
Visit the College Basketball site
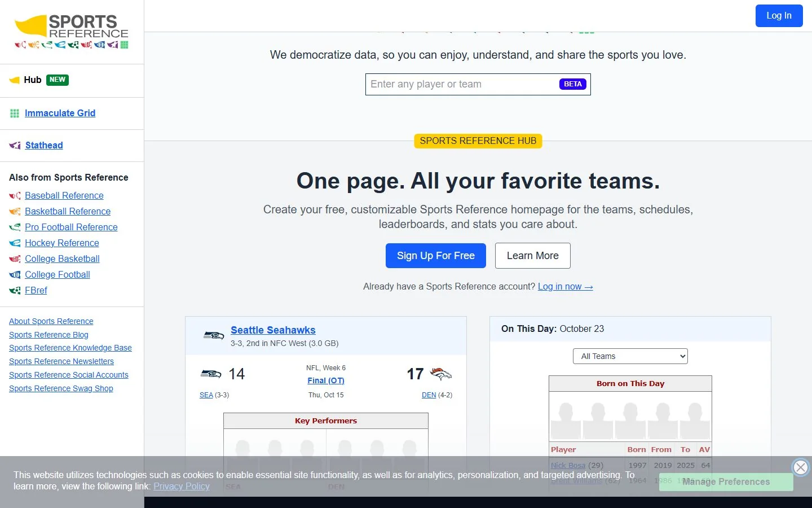[x=62, y=259]
